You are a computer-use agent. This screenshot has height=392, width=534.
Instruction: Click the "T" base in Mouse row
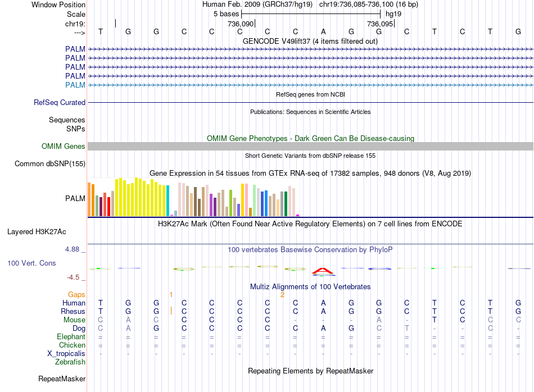434,320
